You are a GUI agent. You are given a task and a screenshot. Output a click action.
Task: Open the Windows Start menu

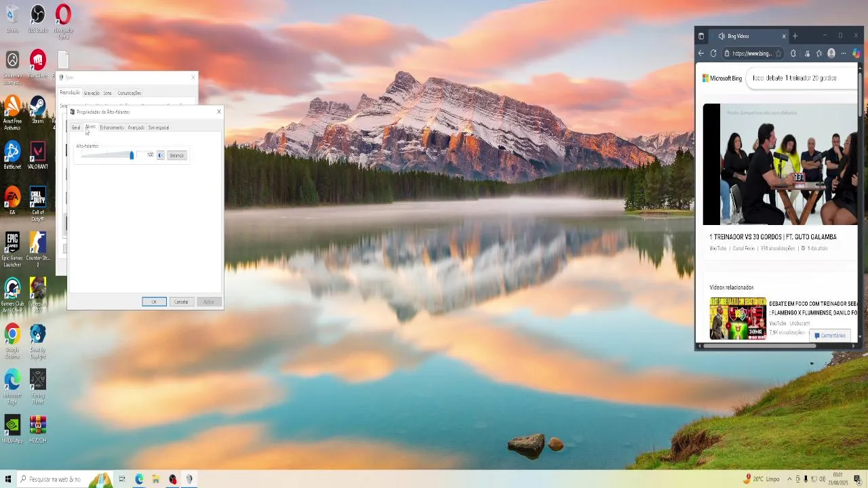coord(8,479)
